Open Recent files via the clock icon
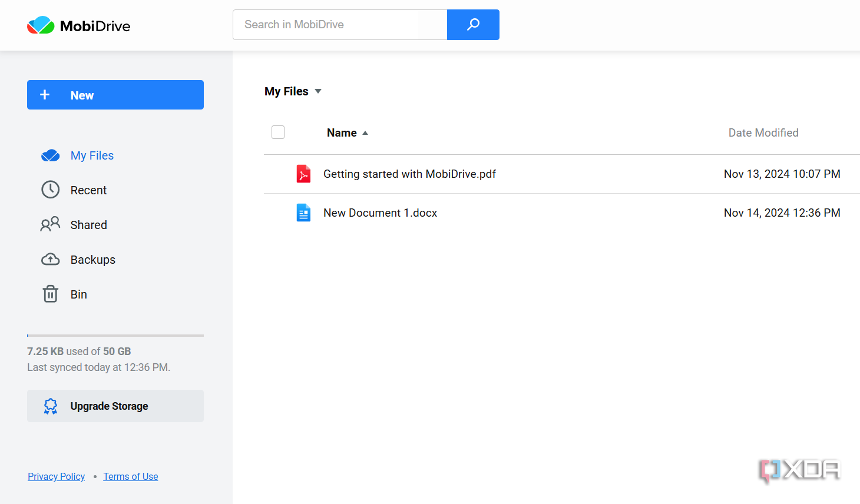Image resolution: width=860 pixels, height=504 pixels. pos(51,190)
